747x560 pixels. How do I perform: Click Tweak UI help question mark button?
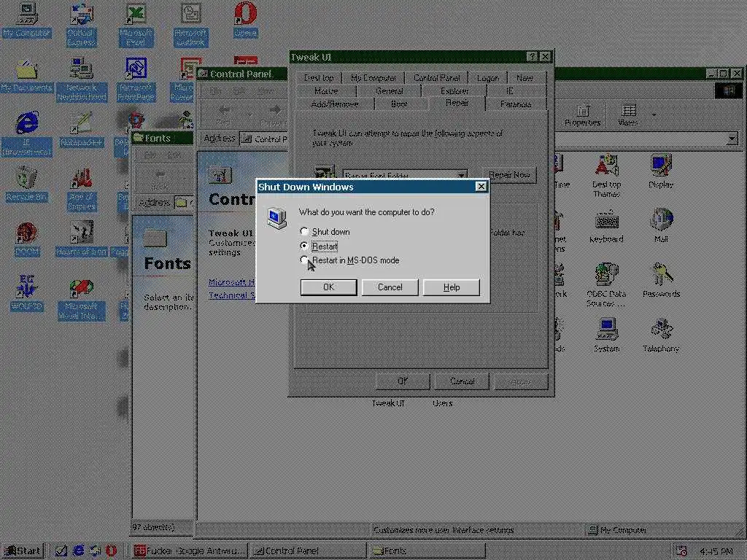click(532, 57)
